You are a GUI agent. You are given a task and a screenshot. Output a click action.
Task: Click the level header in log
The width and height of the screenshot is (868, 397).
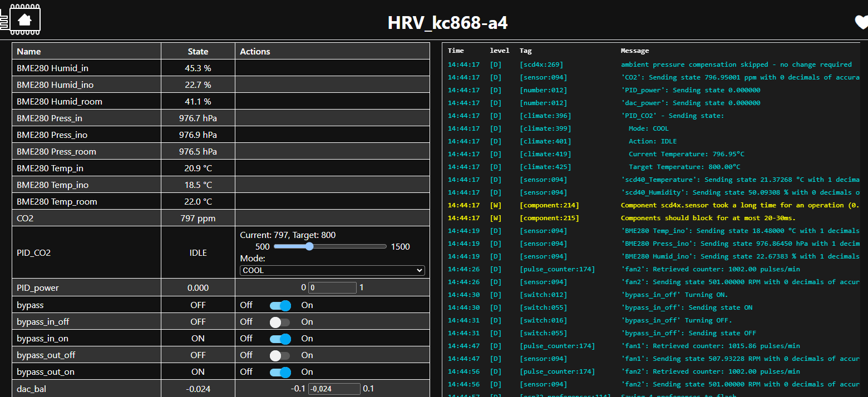500,51
